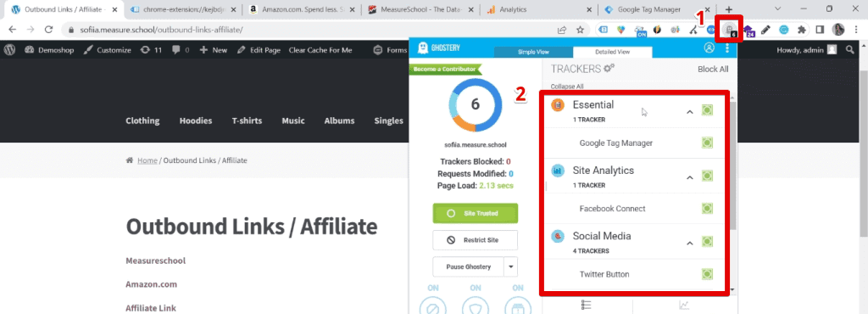
Task: Open the Hoodies menu item
Action: click(196, 121)
